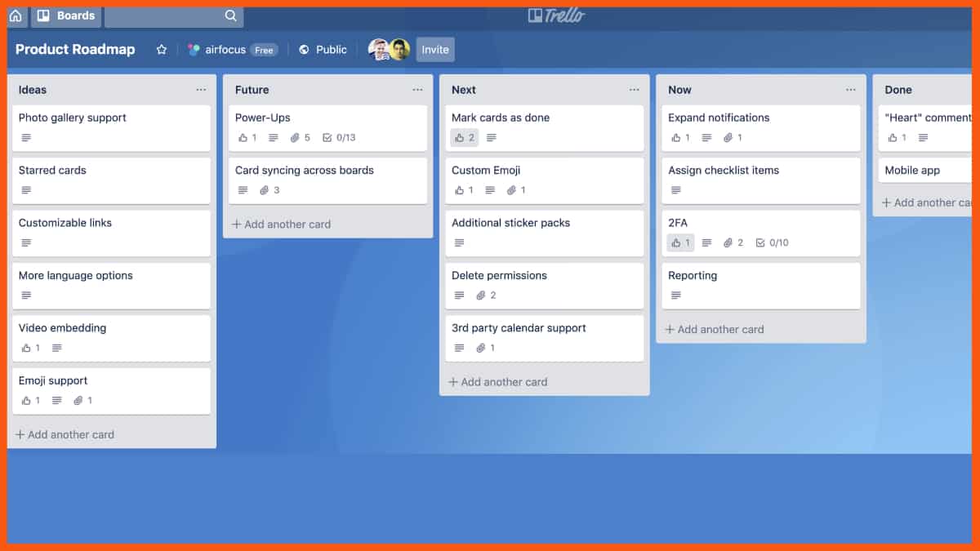Click the Invite button

[x=434, y=49]
